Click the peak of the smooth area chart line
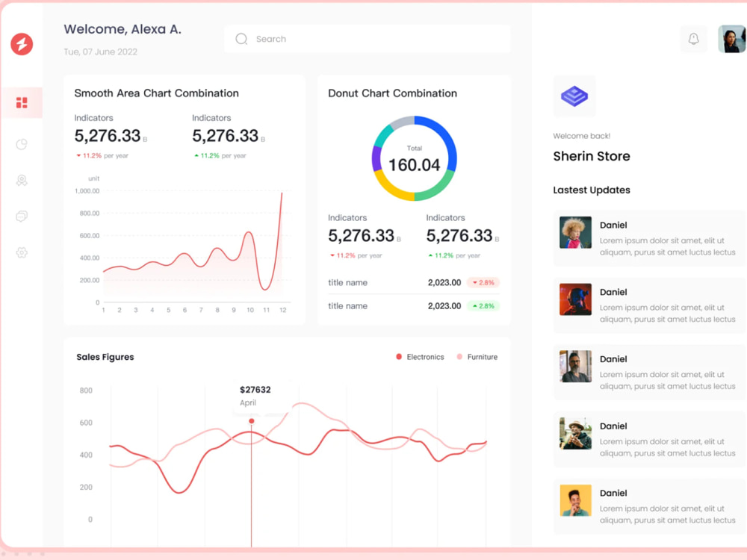Viewport: 747px width, 560px height. 282,194
